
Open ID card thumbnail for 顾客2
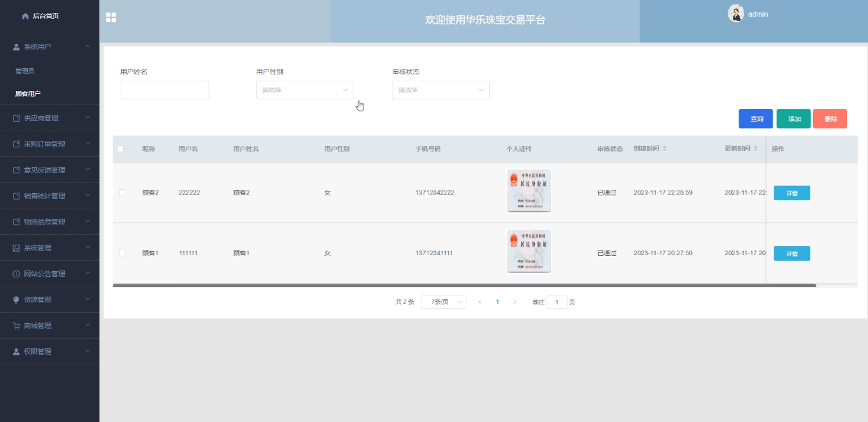(x=529, y=190)
